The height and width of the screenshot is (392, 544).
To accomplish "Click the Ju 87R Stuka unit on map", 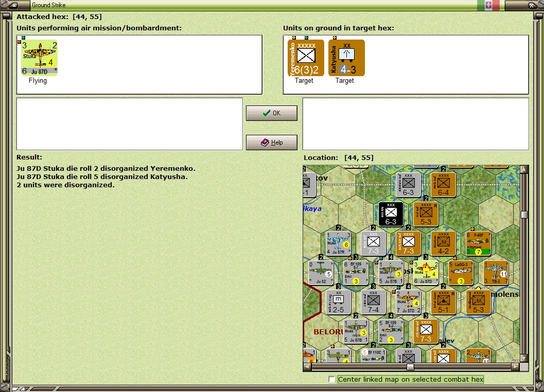I will pos(338,243).
